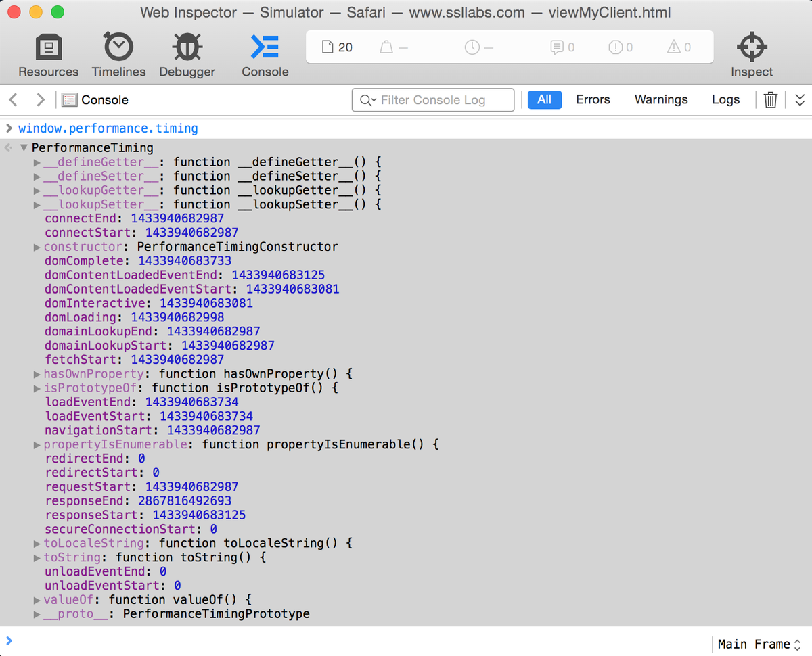Click the transfer size weight icon in dashboard
Screen dimensions: 812x656
[x=386, y=47]
